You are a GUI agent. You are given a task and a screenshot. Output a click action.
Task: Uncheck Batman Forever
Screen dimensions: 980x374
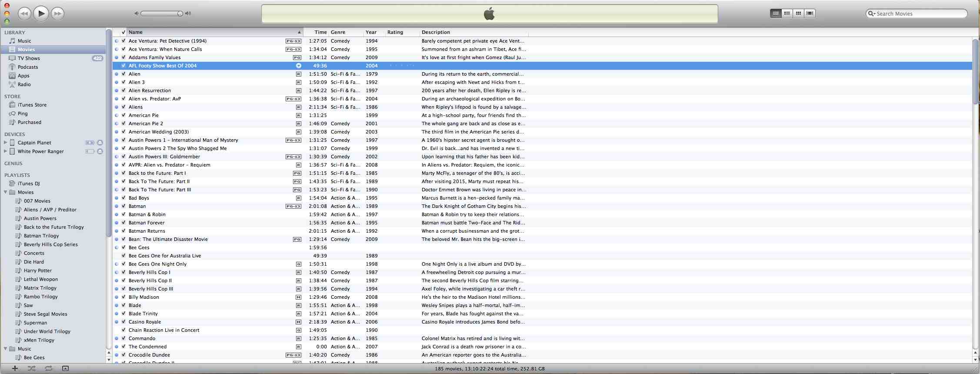pyautogui.click(x=123, y=223)
